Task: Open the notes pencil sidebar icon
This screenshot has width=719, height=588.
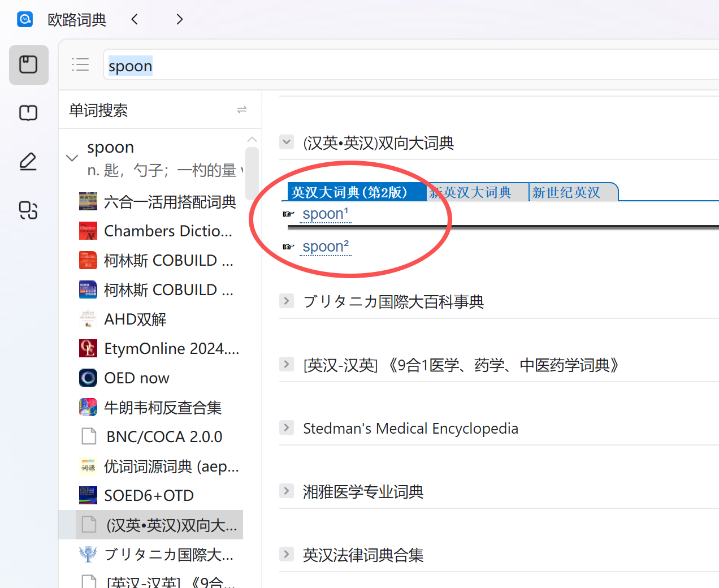Action: 28,162
